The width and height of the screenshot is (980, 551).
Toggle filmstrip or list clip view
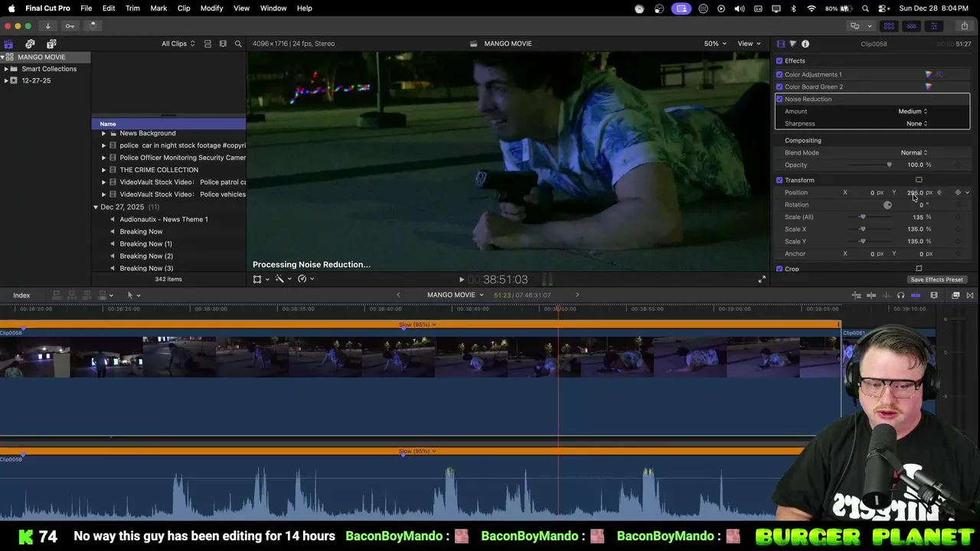click(207, 44)
